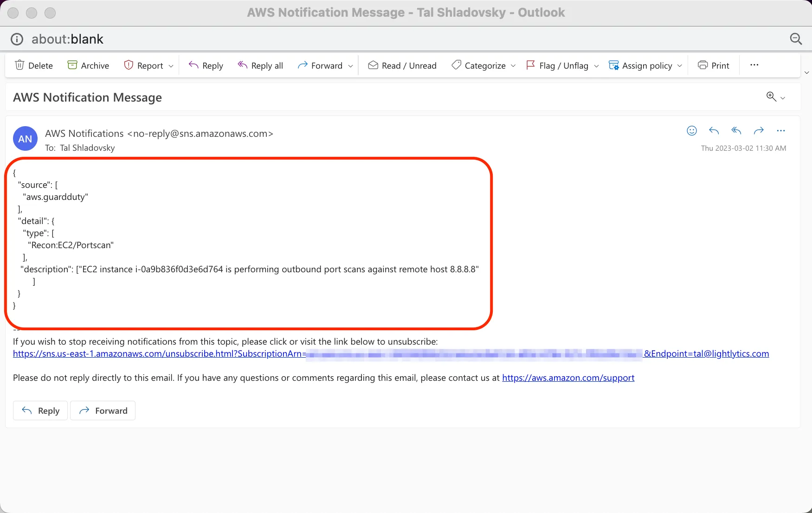812x513 pixels.
Task: Open message more actions ellipsis near timestamp
Action: tap(781, 131)
